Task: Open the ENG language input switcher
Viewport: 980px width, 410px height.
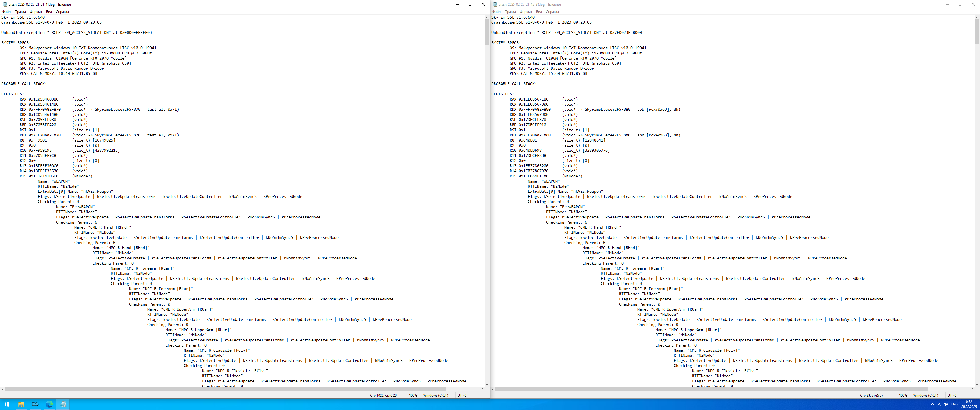Action: pos(954,404)
